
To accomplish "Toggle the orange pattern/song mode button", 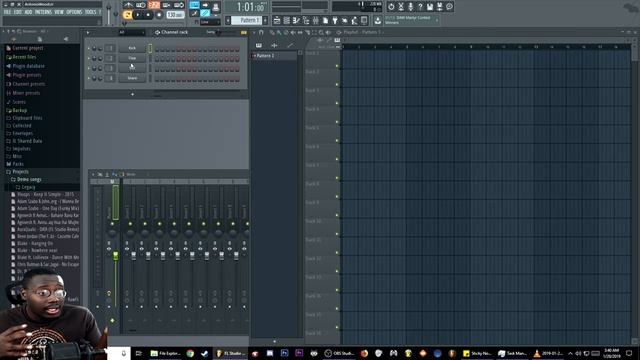I will [x=127, y=15].
